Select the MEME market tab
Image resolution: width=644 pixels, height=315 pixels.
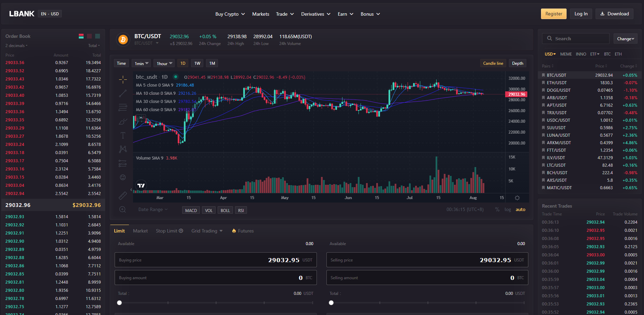click(566, 54)
